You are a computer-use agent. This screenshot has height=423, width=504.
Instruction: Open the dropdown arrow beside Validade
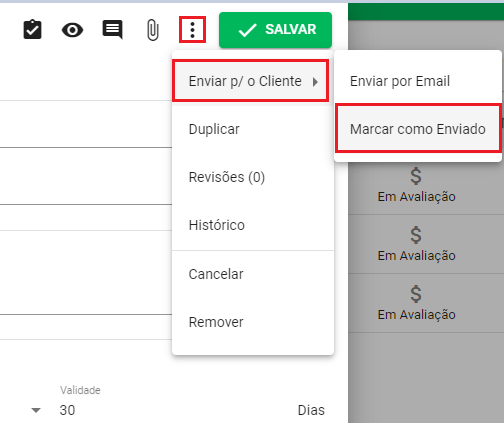pos(36,410)
